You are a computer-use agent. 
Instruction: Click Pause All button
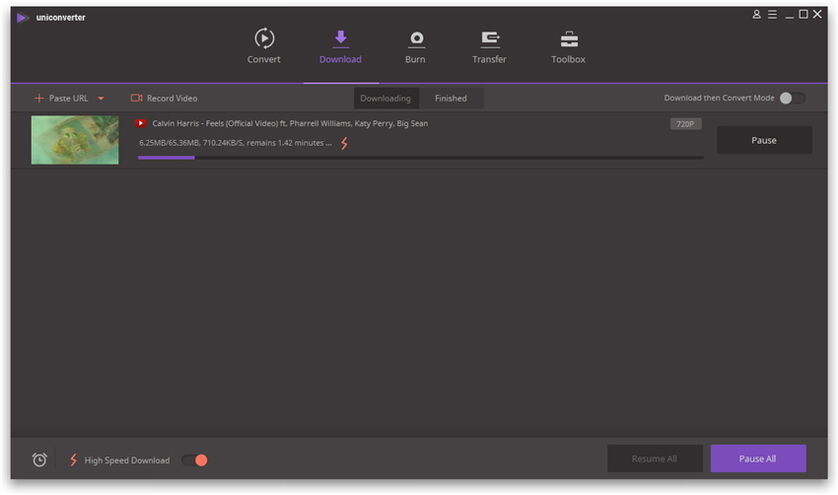click(x=758, y=459)
